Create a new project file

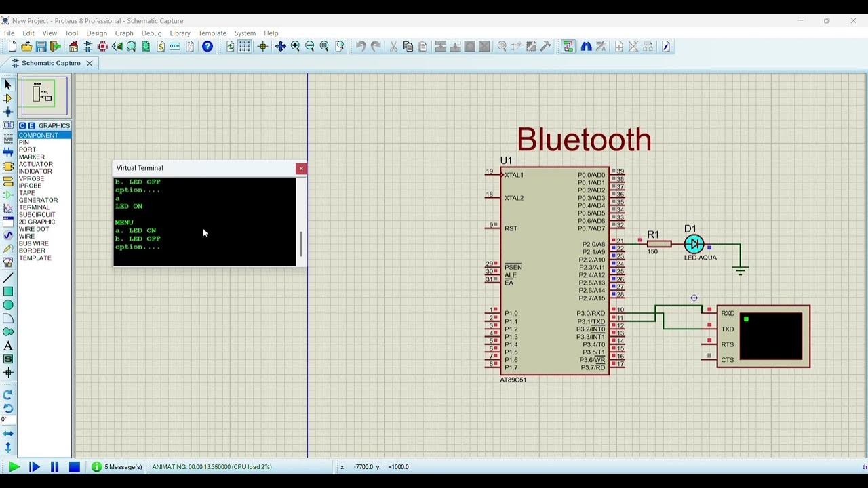pyautogui.click(x=12, y=46)
